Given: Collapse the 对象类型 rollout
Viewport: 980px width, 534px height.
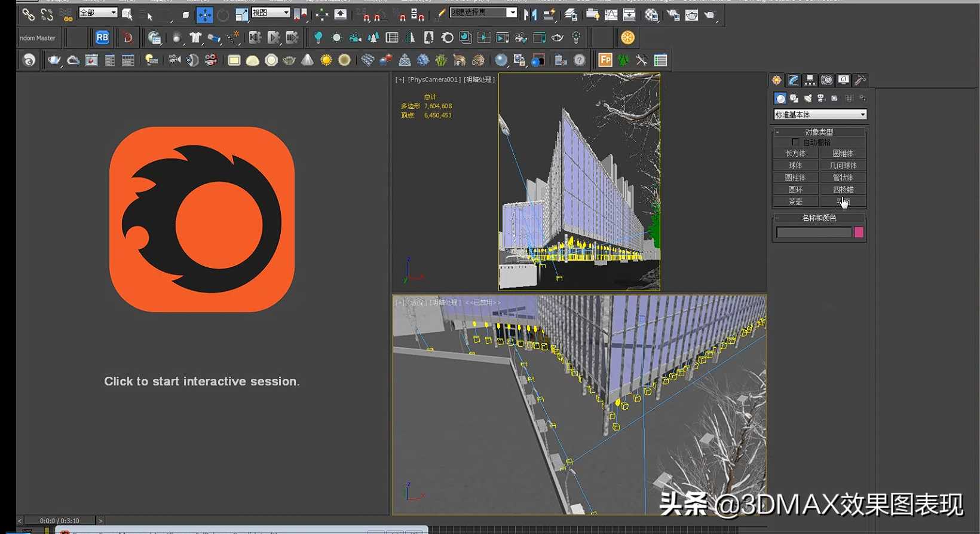Looking at the screenshot, I should 819,132.
